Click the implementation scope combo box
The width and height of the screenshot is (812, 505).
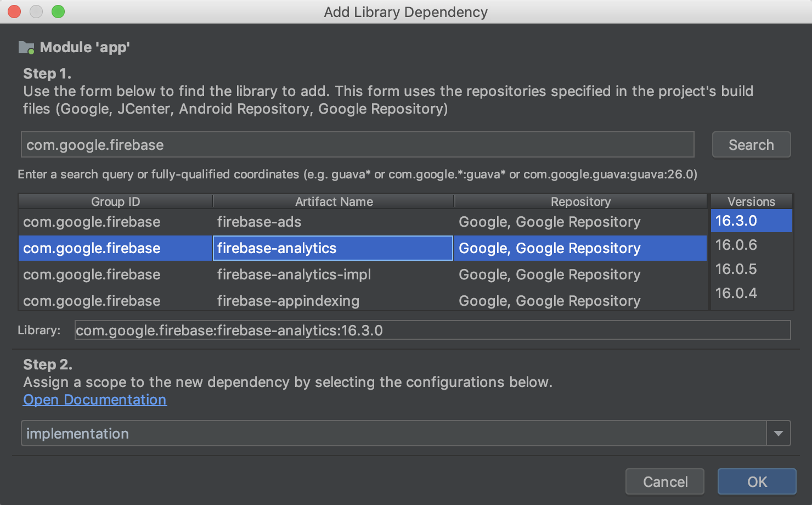point(393,434)
